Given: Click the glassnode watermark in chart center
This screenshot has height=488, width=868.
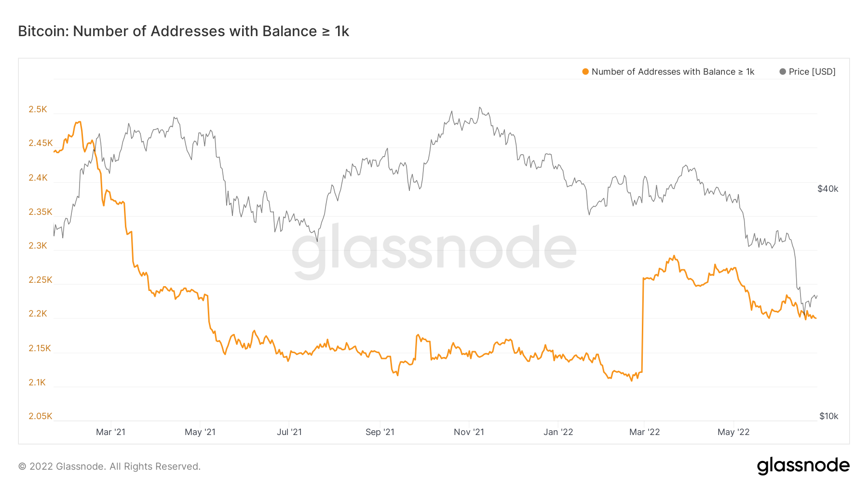Looking at the screenshot, I should coord(434,250).
